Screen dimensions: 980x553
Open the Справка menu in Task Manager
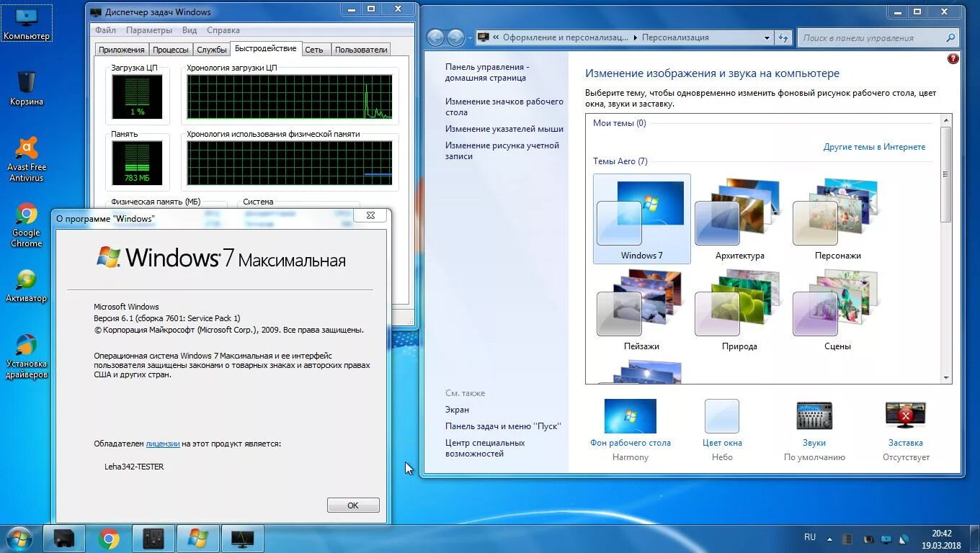[223, 30]
